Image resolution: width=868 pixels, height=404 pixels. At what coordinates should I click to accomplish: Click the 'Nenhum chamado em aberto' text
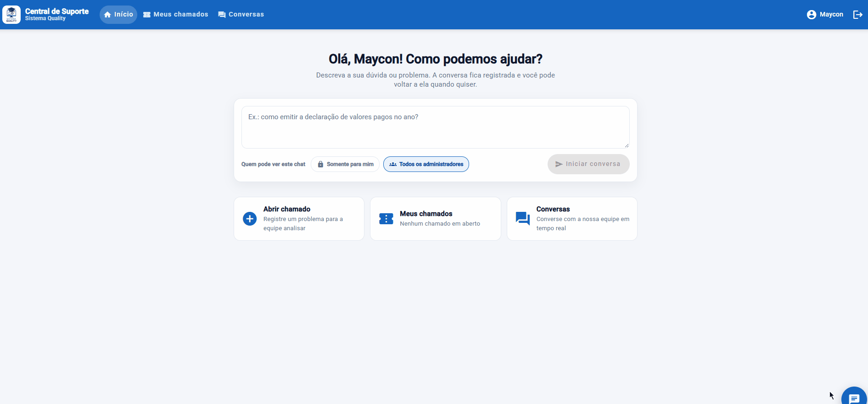click(440, 224)
